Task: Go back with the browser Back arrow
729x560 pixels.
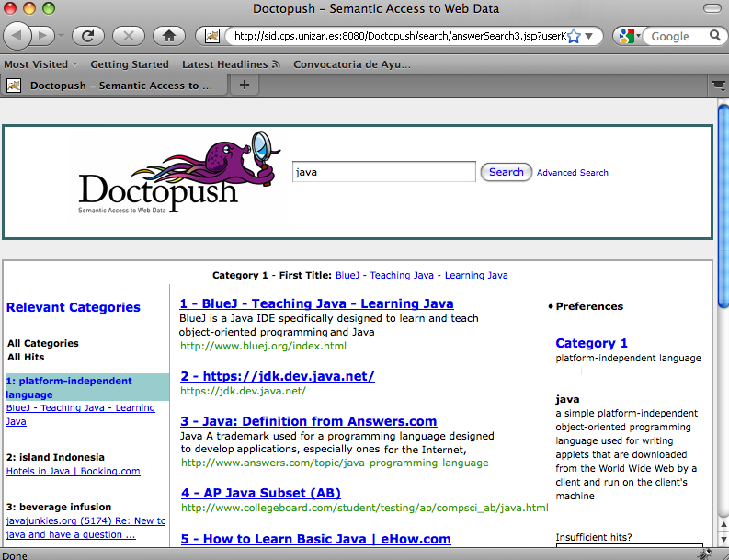Action: coord(17,36)
